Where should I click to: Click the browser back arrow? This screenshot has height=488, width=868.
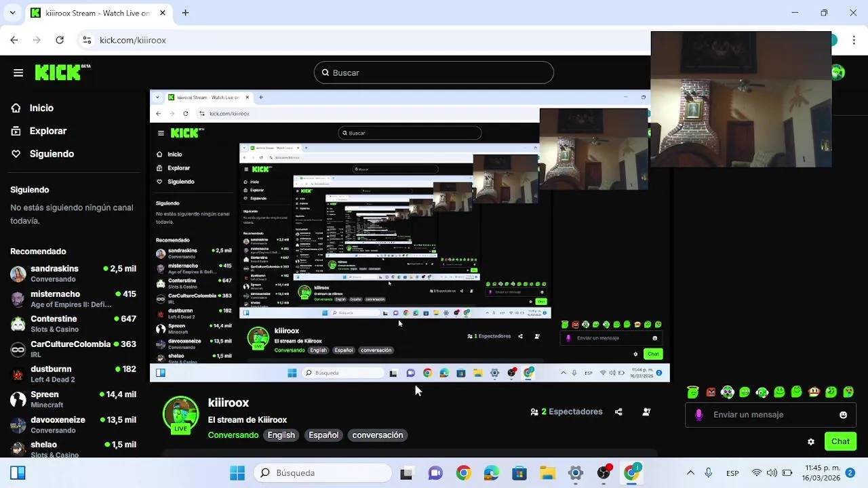14,40
